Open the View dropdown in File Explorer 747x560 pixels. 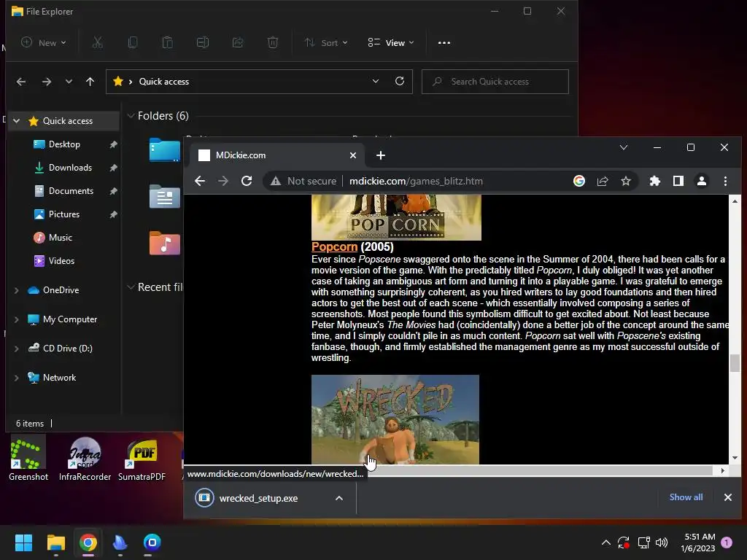click(391, 43)
